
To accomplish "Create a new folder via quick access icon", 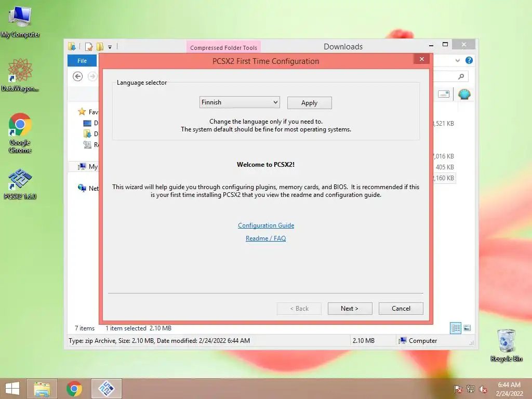I will [100, 46].
